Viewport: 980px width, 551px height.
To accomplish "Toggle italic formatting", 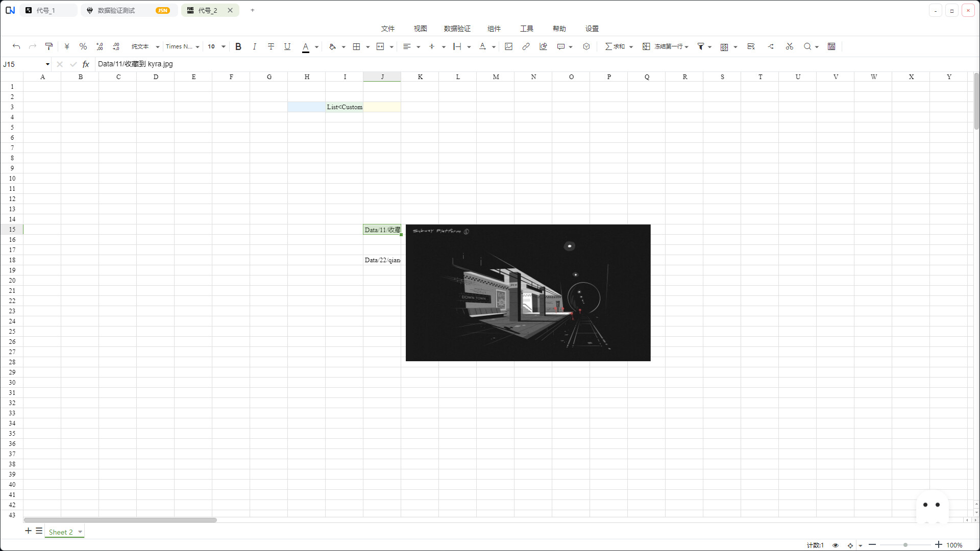I will [254, 46].
